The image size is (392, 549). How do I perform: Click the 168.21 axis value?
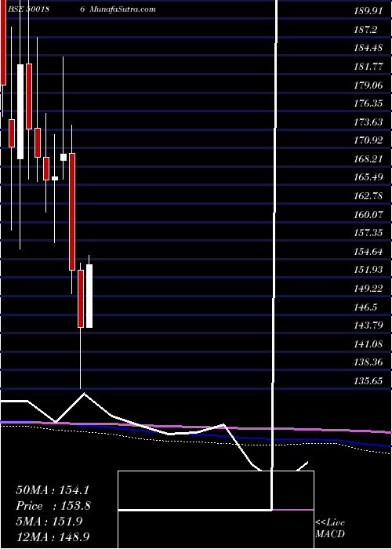pyautogui.click(x=368, y=159)
